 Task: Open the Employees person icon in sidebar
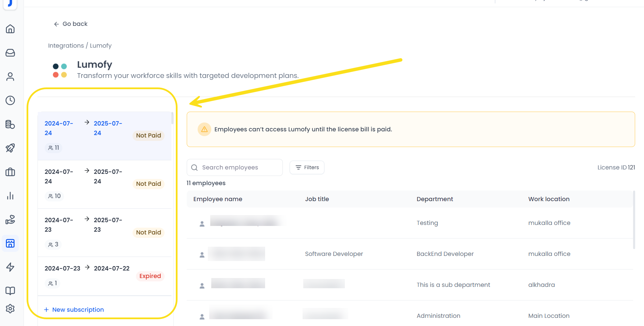point(10,77)
